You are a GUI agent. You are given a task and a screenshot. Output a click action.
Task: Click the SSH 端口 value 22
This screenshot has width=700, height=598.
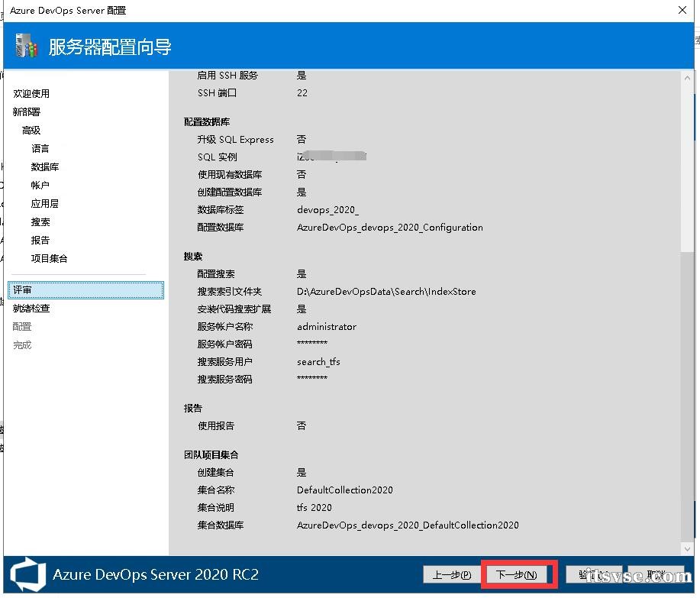point(302,93)
